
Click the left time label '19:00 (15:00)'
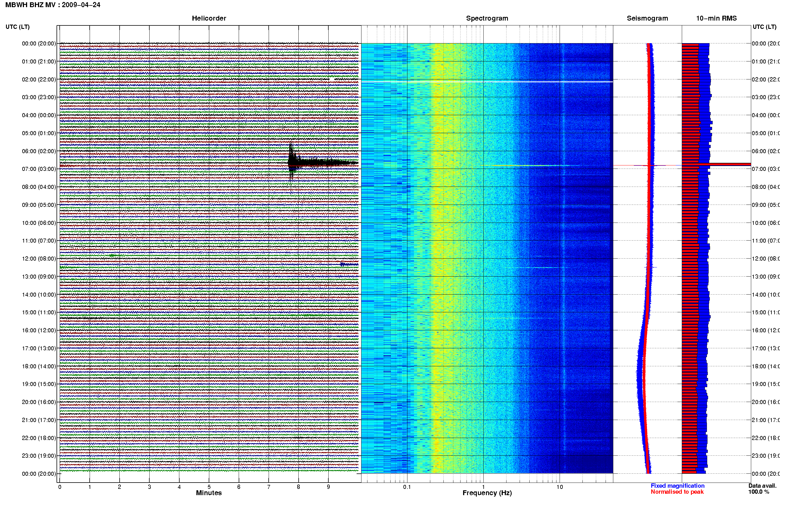[x=39, y=384]
